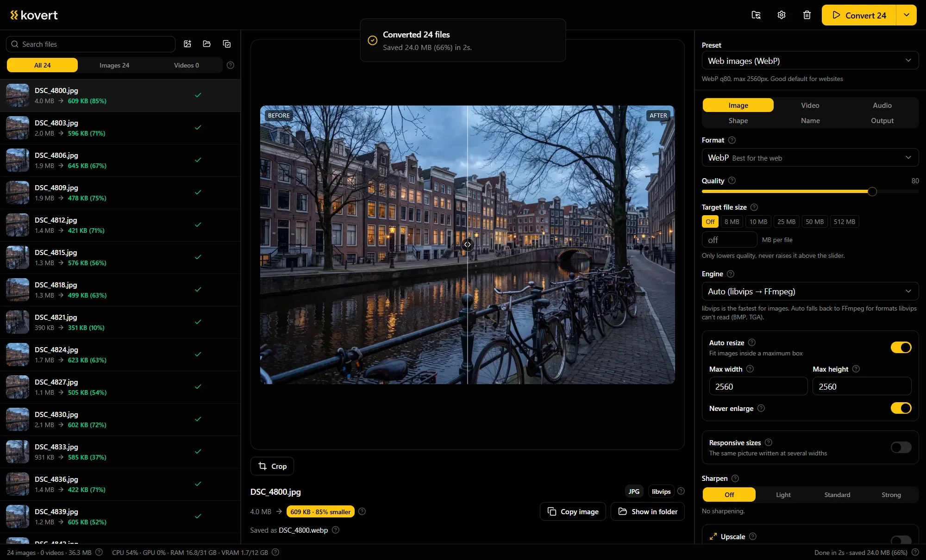
Task: Expand the Format WebP dropdown
Action: [x=810, y=158]
